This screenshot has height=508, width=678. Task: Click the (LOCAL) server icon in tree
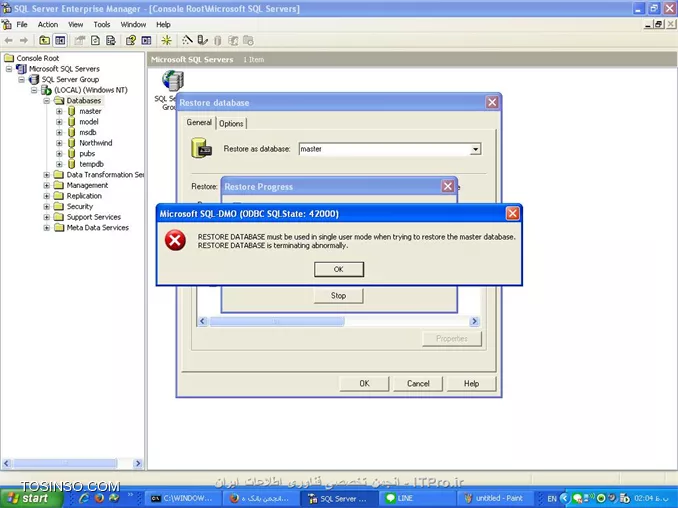[x=46, y=90]
